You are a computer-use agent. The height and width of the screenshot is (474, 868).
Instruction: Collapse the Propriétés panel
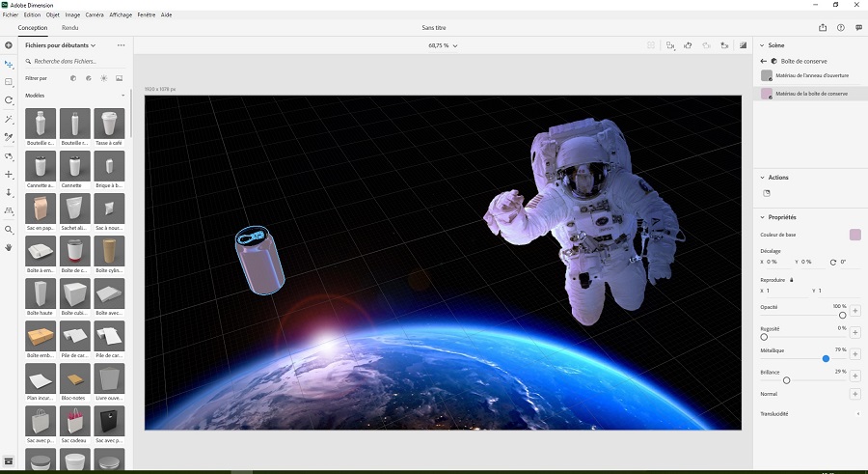pyautogui.click(x=762, y=217)
